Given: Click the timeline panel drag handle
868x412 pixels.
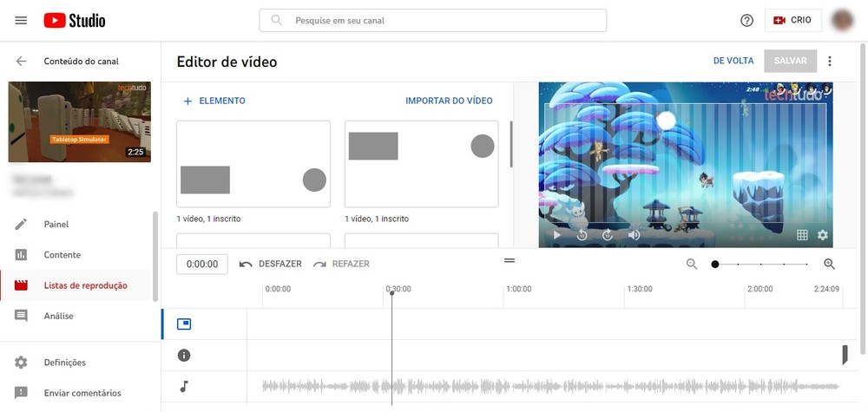Looking at the screenshot, I should [x=510, y=260].
